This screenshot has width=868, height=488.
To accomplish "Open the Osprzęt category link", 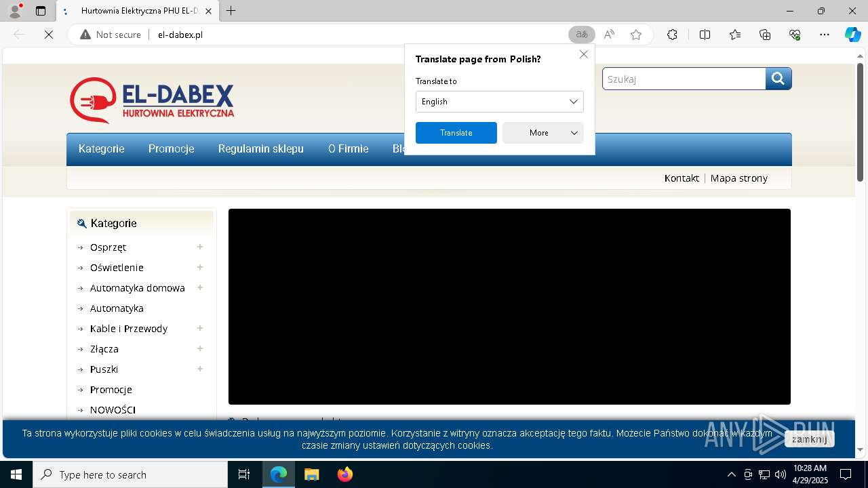I will tap(108, 247).
